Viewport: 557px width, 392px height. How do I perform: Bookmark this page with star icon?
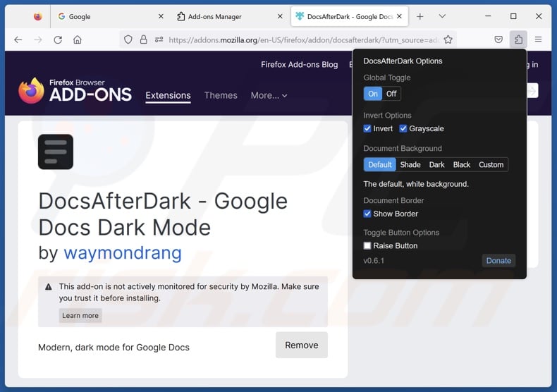pos(448,39)
